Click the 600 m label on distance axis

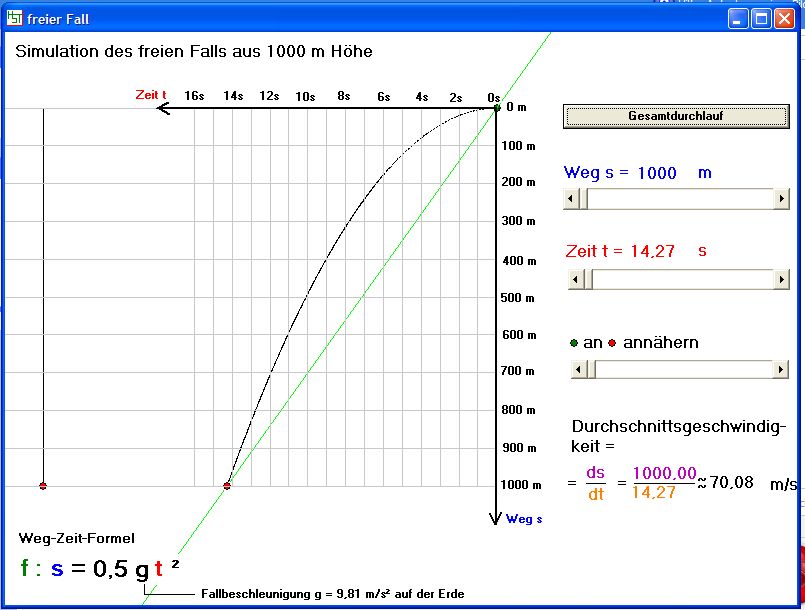pos(520,335)
